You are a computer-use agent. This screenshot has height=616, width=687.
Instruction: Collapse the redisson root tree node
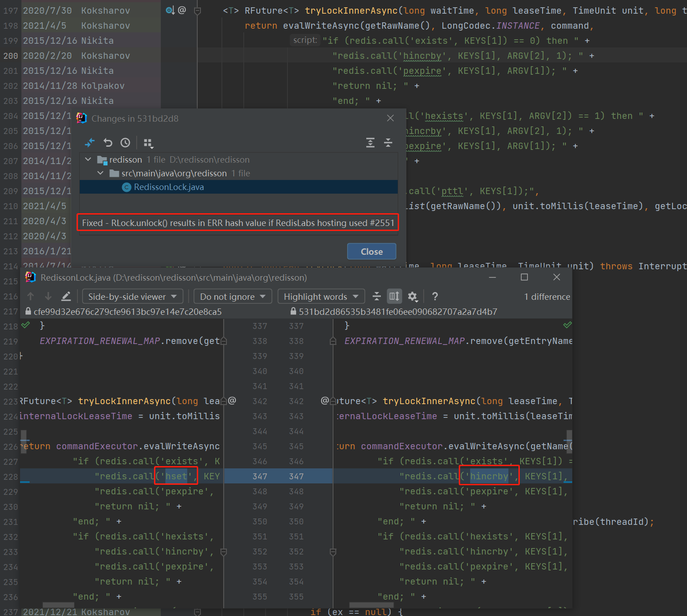point(88,159)
